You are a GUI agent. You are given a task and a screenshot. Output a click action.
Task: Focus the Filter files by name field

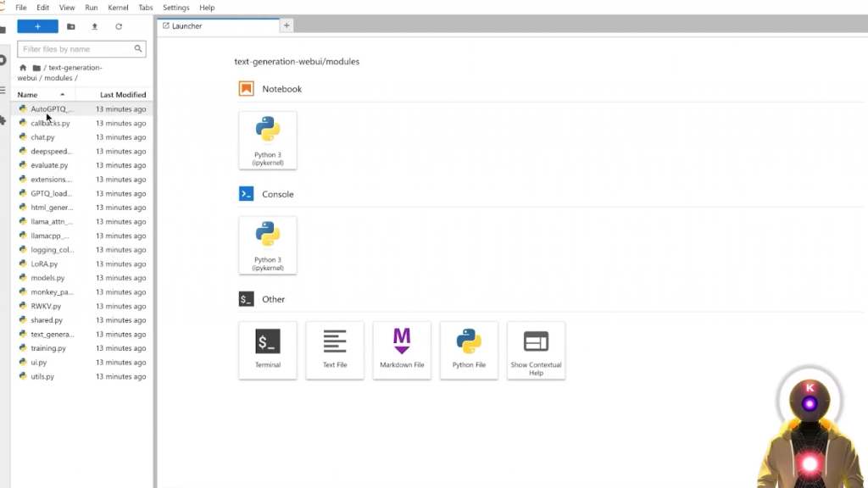[x=81, y=48]
